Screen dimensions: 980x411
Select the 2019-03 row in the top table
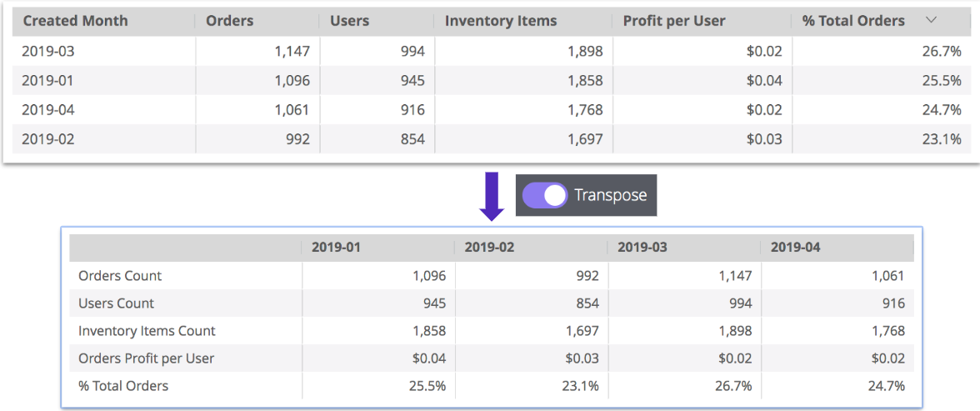[x=47, y=52]
